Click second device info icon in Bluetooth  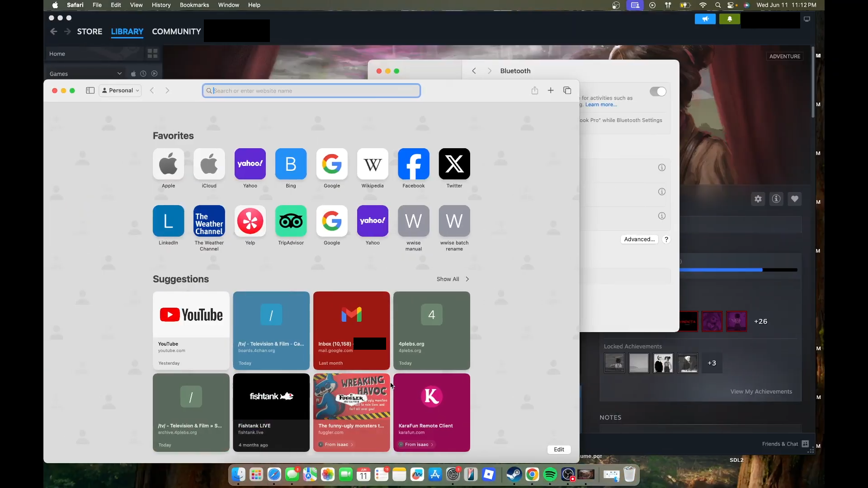tap(662, 192)
